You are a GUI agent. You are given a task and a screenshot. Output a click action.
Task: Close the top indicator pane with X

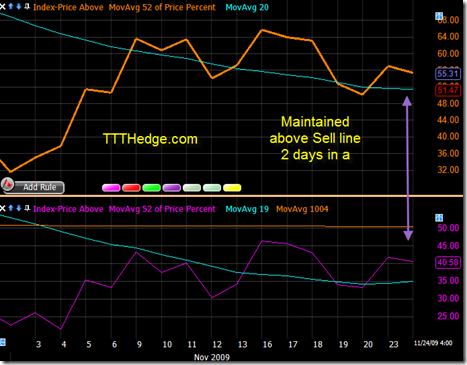(x=2, y=7)
